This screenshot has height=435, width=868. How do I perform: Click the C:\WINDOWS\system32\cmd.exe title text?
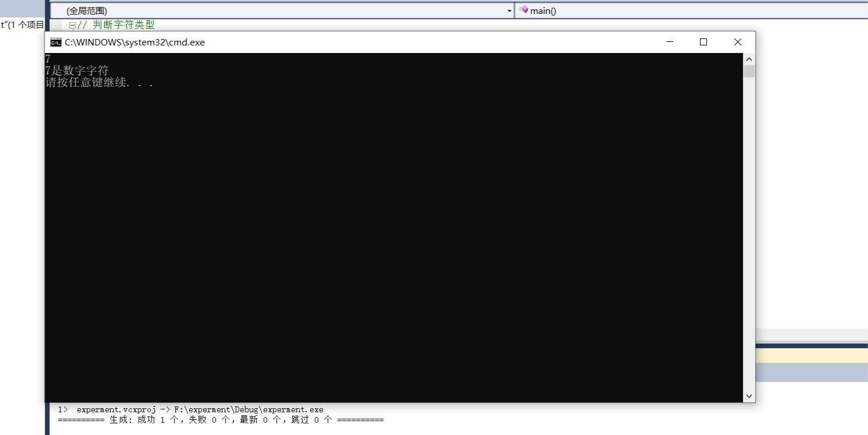[x=134, y=42]
